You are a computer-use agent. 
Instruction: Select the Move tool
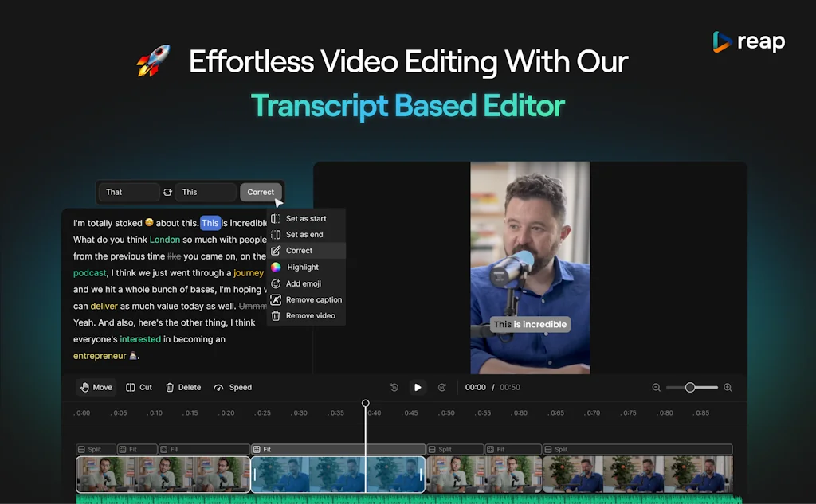[x=96, y=388]
